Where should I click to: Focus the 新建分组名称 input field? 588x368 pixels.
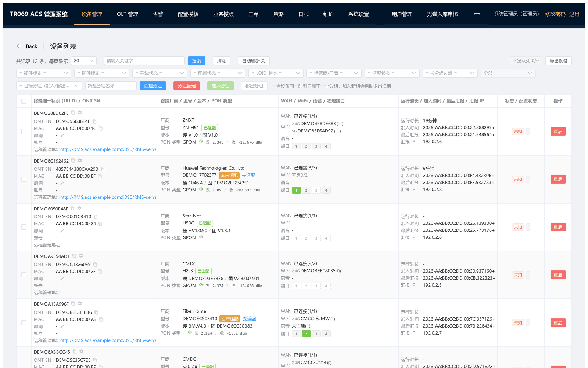pyautogui.click(x=111, y=86)
